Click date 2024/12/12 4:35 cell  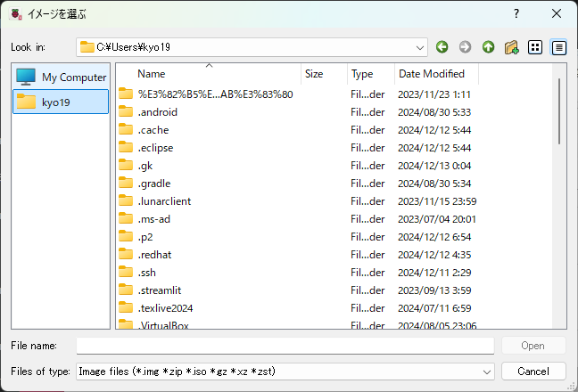tap(434, 255)
